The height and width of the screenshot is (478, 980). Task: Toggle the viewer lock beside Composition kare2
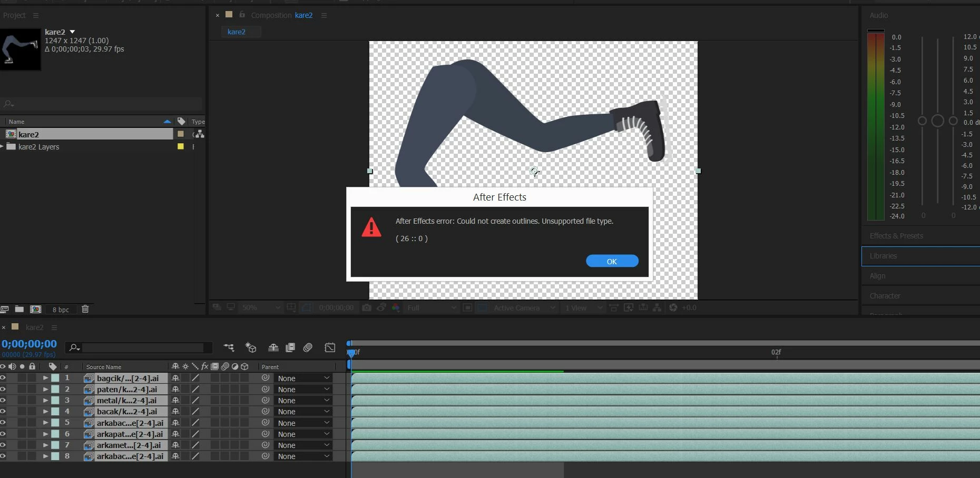click(242, 15)
